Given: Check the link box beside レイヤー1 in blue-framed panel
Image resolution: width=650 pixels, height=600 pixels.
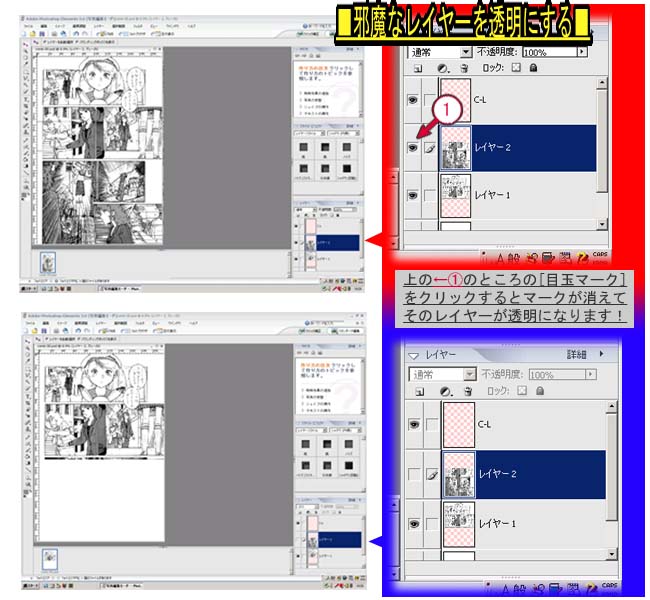Looking at the screenshot, I should pos(432,524).
